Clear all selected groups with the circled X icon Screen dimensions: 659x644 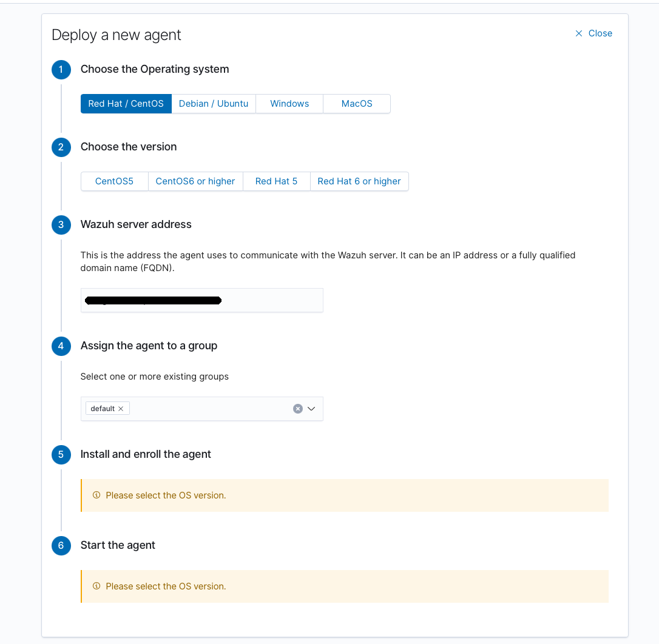pos(297,408)
